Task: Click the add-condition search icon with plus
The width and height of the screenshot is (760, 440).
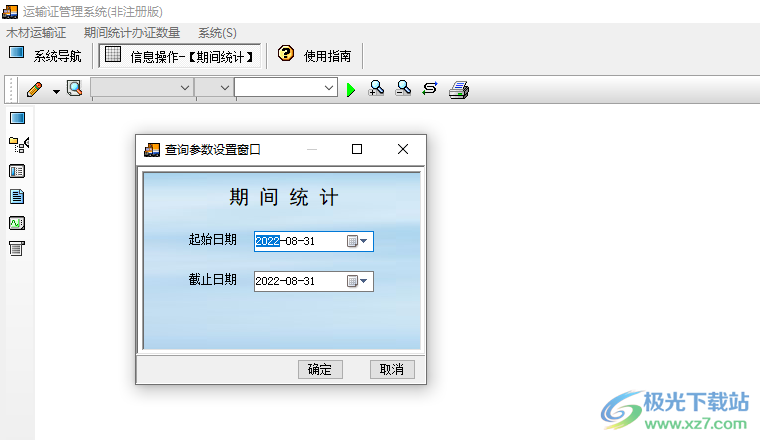Action: [x=376, y=89]
